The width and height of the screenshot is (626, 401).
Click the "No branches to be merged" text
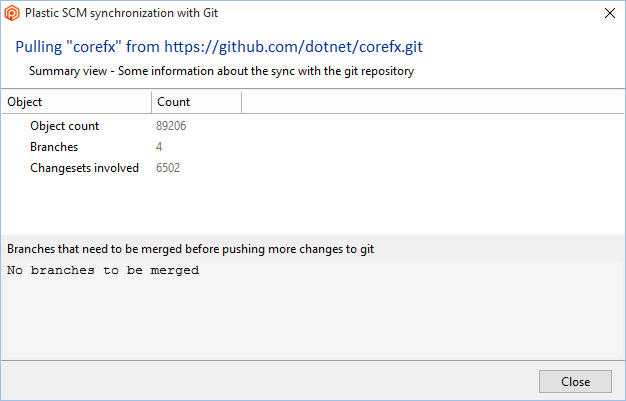click(x=103, y=270)
